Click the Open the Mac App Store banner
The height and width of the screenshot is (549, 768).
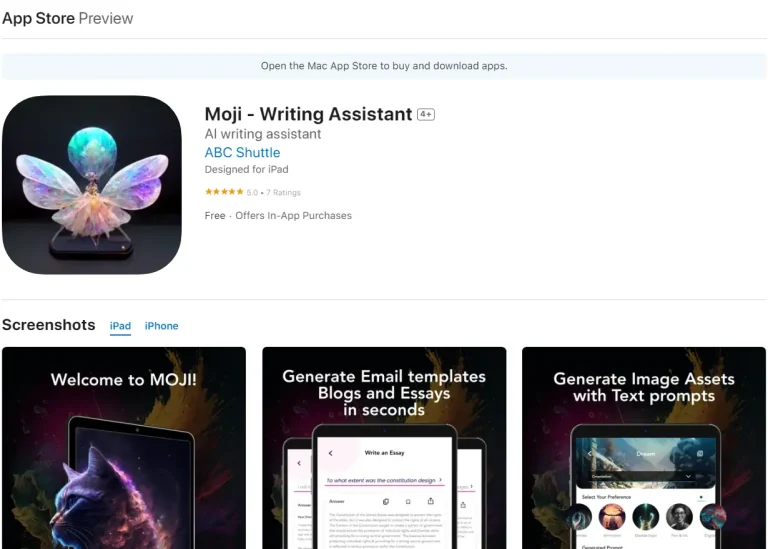pyautogui.click(x=384, y=66)
